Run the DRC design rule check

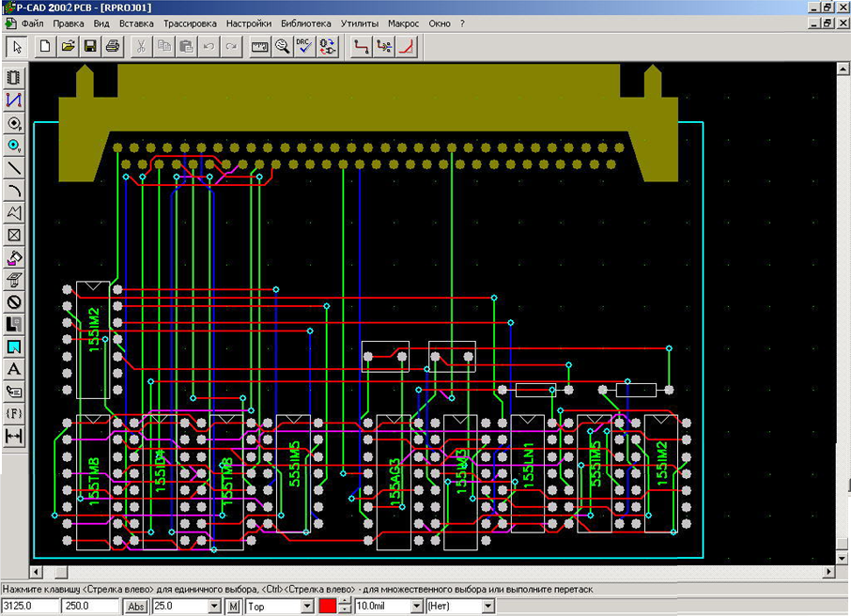coord(304,47)
